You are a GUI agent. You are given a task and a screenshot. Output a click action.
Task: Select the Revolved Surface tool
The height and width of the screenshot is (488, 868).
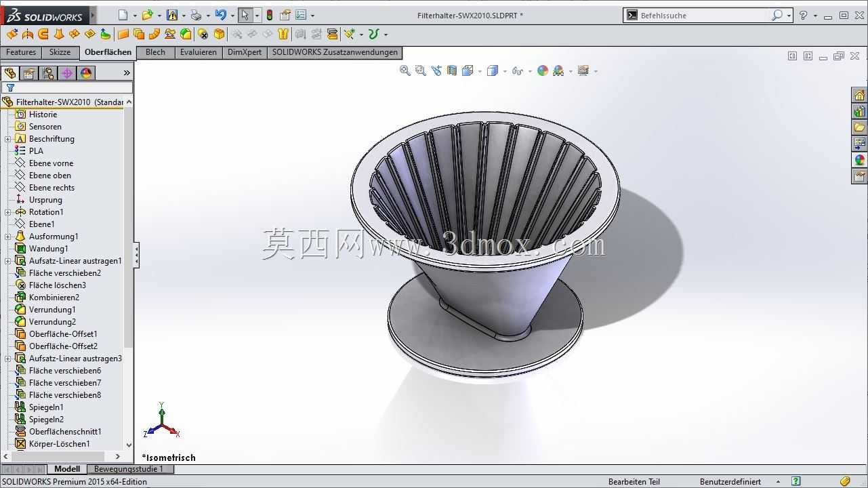point(28,34)
